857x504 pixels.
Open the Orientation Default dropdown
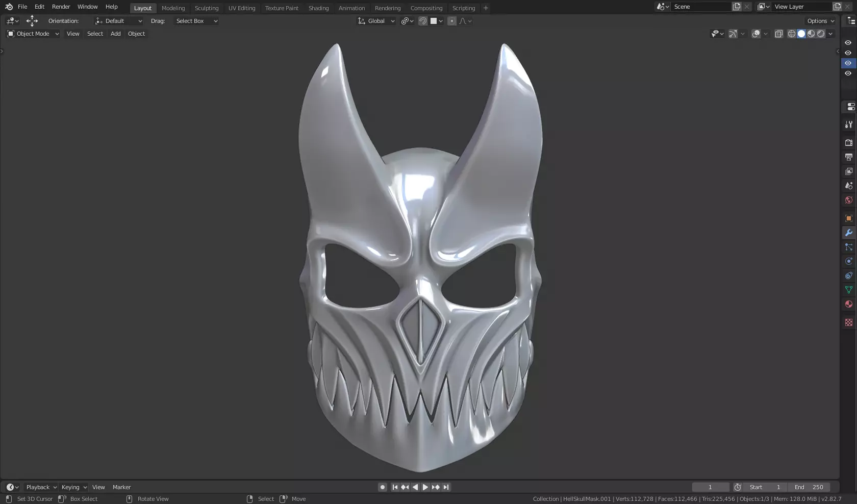point(119,21)
